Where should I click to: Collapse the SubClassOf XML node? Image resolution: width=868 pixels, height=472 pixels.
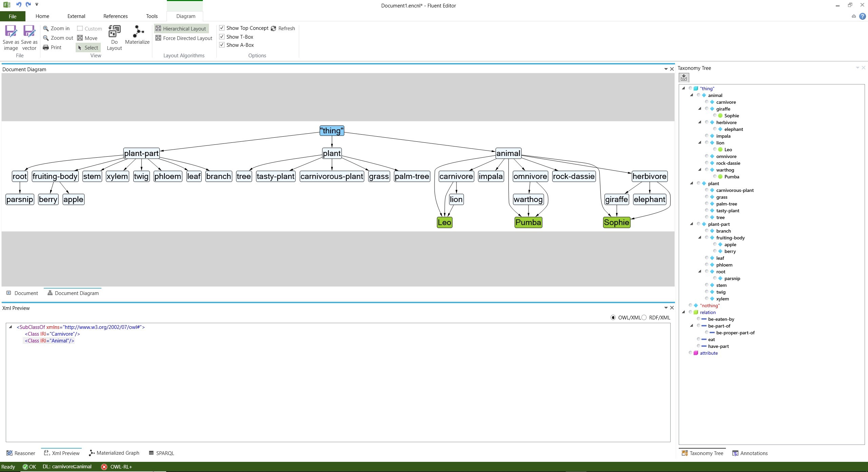coord(11,327)
